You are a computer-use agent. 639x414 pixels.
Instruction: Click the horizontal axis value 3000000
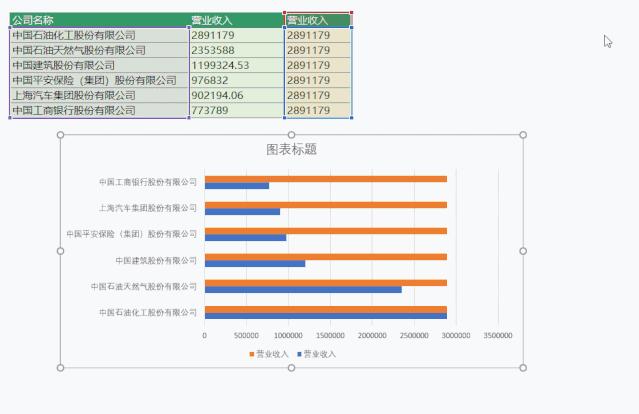pos(456,335)
